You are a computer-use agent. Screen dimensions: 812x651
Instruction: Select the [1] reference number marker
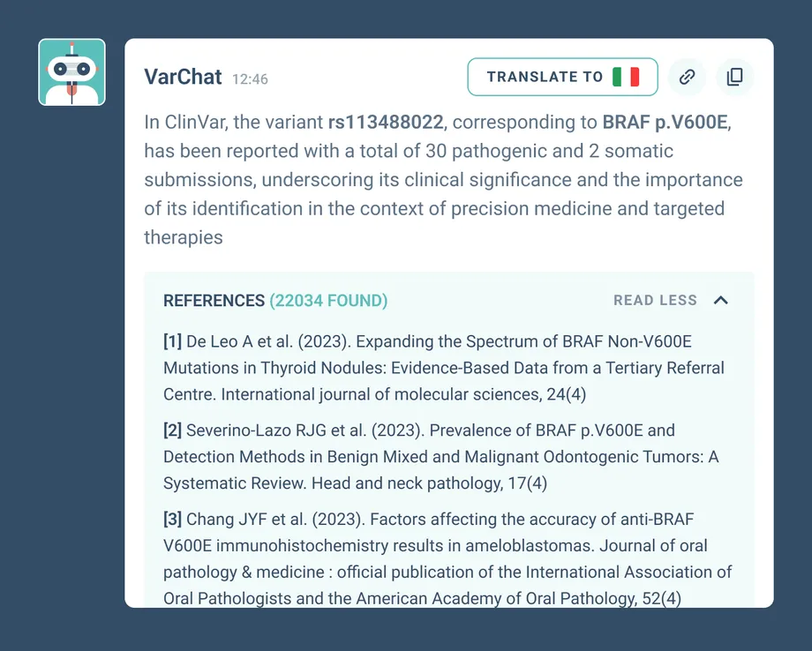click(x=172, y=342)
